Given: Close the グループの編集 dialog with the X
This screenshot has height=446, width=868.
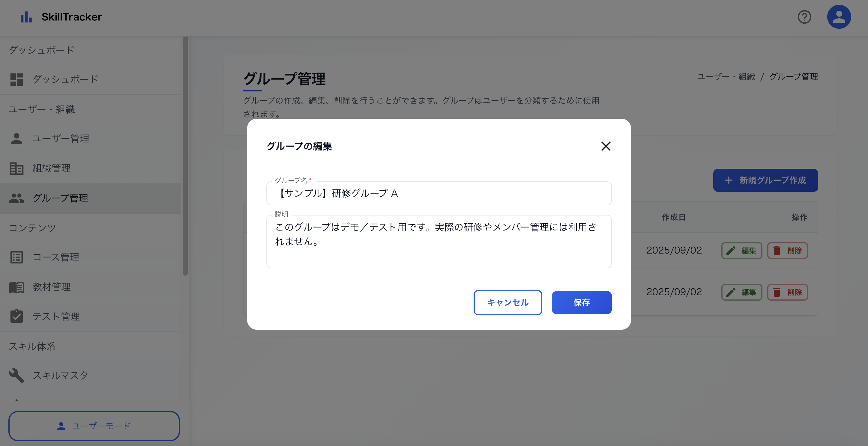Looking at the screenshot, I should coord(606,146).
